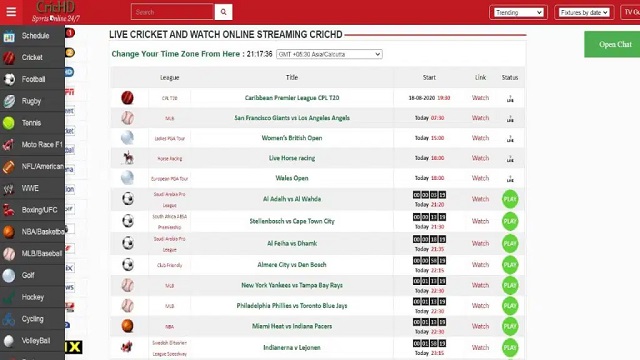Click green PLAY for Al Adalh vs Al Wehda
640x360 pixels.
point(510,199)
